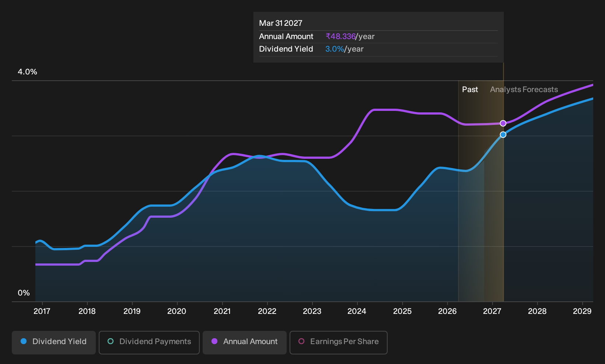Click the 2020 x-axis label
605x364 pixels.
(177, 311)
